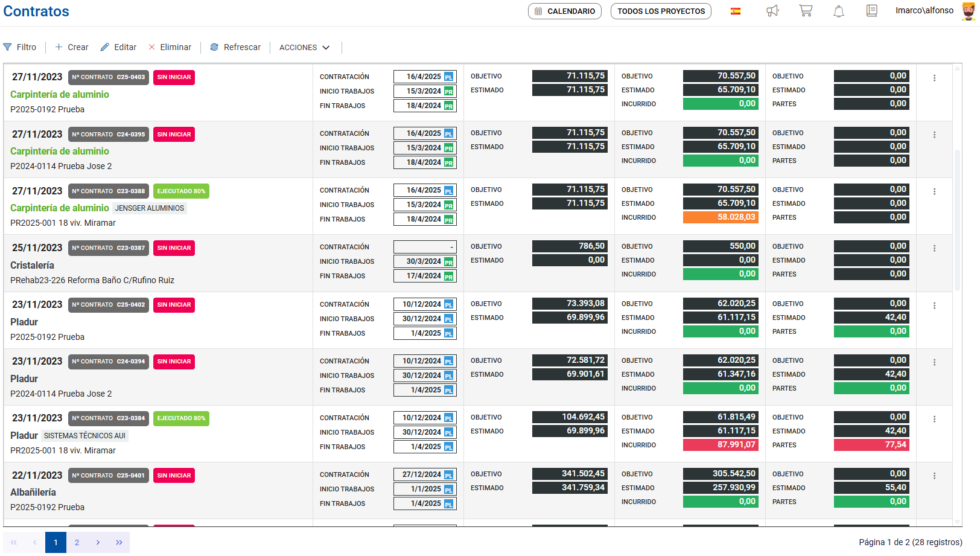
Task: Click Editar in the toolbar
Action: pos(118,47)
